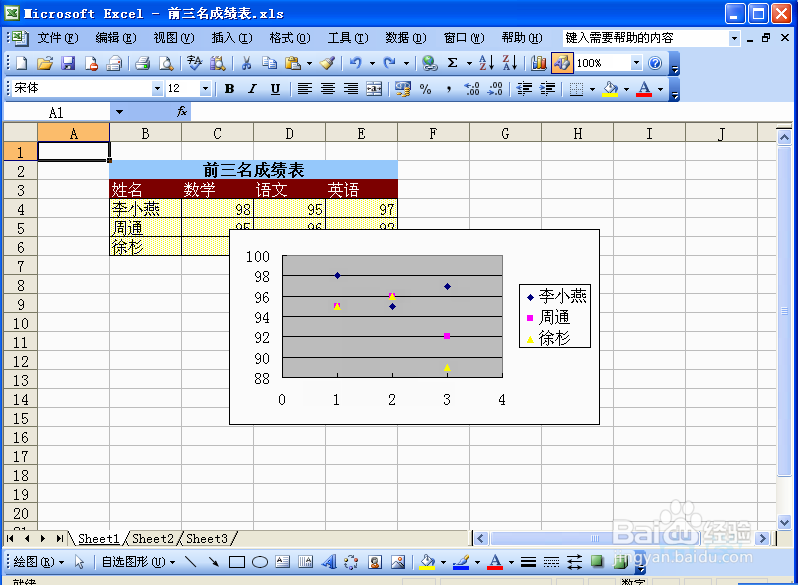Switch to the Sheet2 tab
Screen dimensions: 798x585
coord(153,539)
